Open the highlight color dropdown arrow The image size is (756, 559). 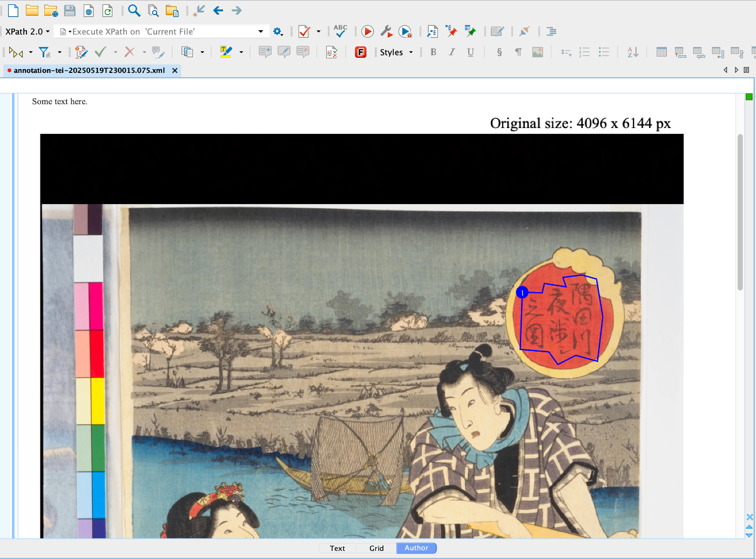(x=241, y=52)
